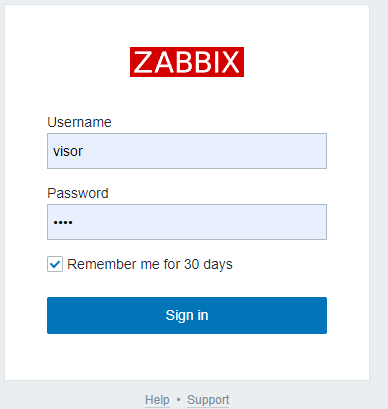Click the masked password dots
Viewport: 388px width, 409px height.
click(63, 223)
